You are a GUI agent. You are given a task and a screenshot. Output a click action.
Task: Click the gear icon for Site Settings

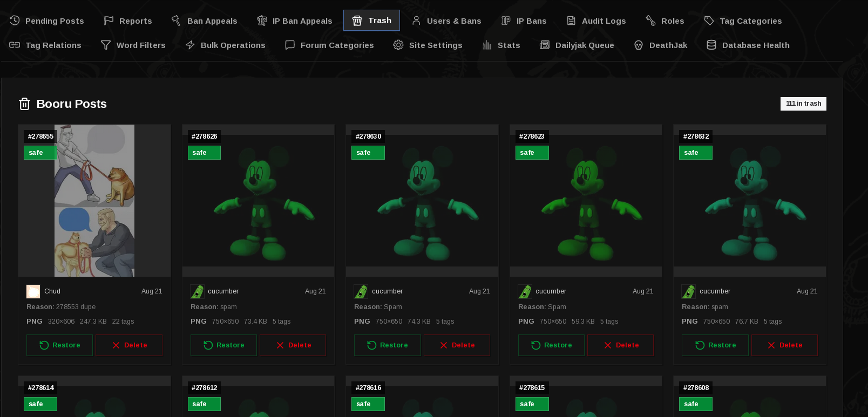[x=398, y=45]
